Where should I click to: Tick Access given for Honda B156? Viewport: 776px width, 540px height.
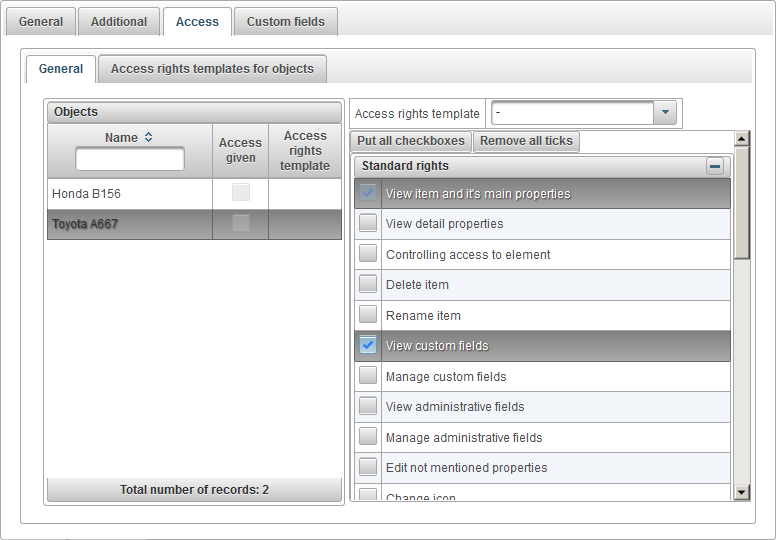coord(241,193)
